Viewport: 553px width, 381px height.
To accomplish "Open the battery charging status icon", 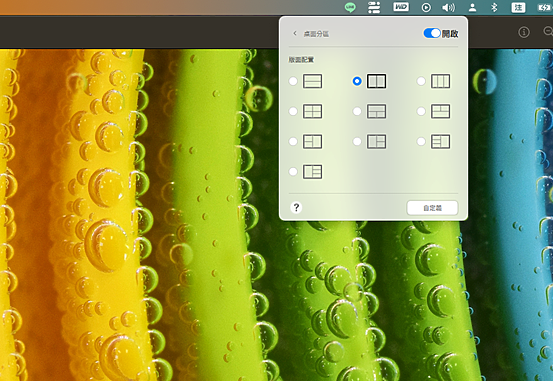I will click(545, 7).
